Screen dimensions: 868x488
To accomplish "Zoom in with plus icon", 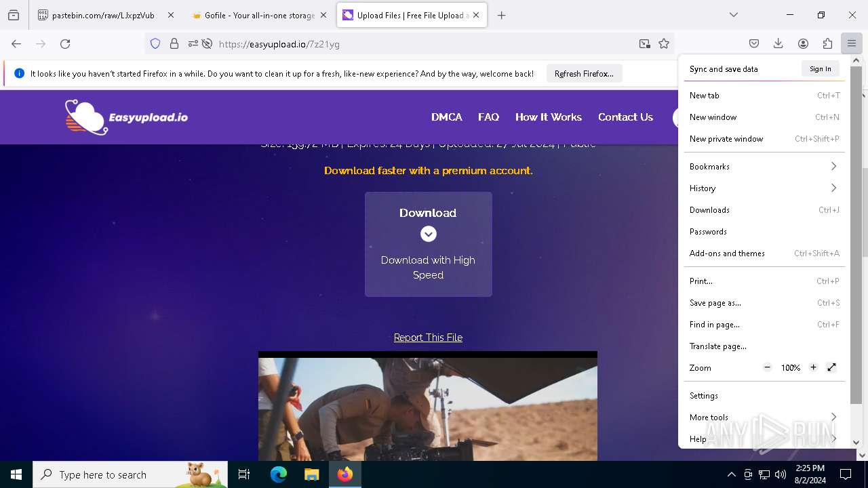I will point(813,367).
